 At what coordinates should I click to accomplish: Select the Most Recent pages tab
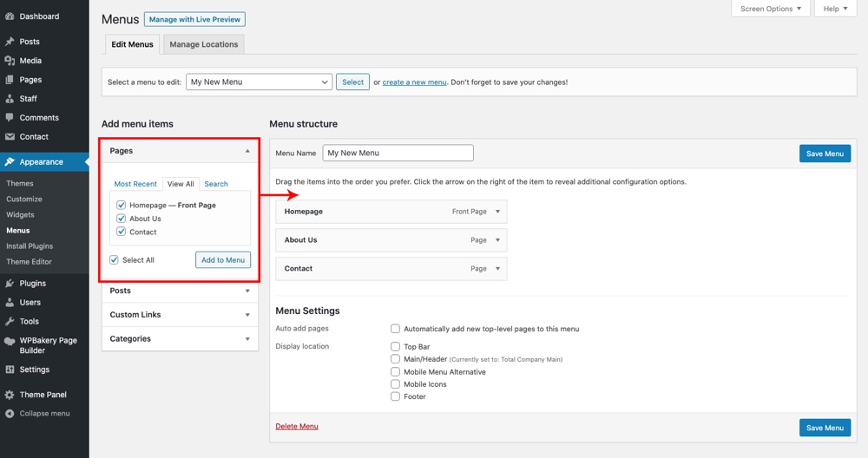point(135,184)
